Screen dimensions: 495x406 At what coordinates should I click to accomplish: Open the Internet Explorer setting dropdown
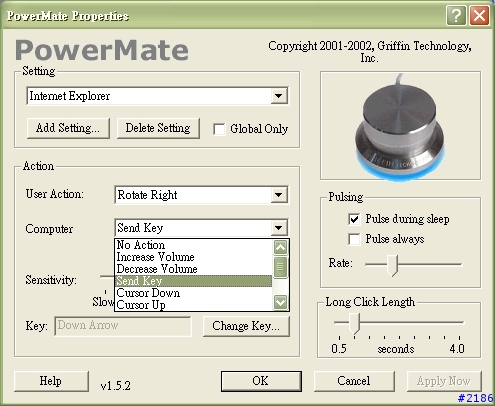click(278, 96)
